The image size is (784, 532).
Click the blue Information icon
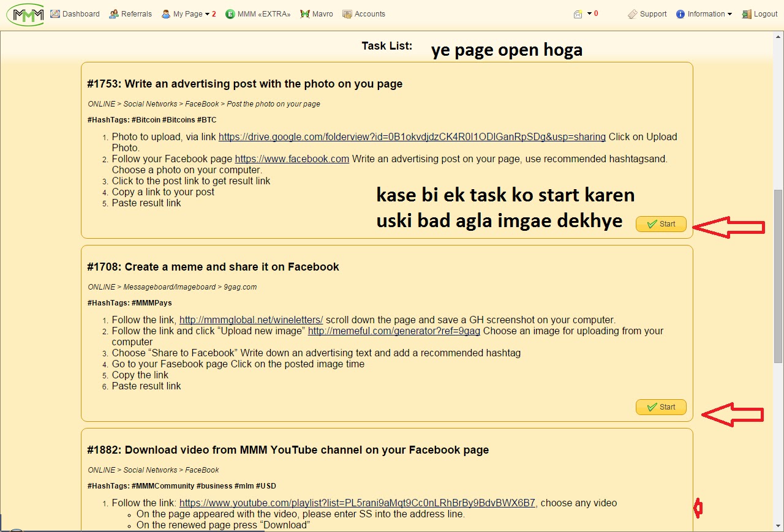(x=680, y=14)
